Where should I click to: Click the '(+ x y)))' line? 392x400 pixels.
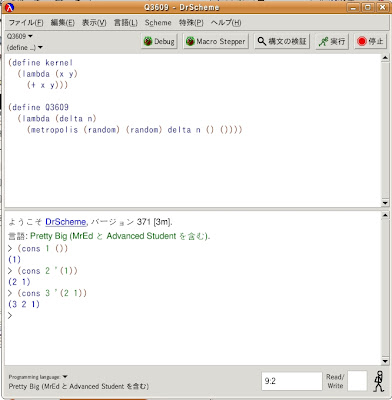47,85
